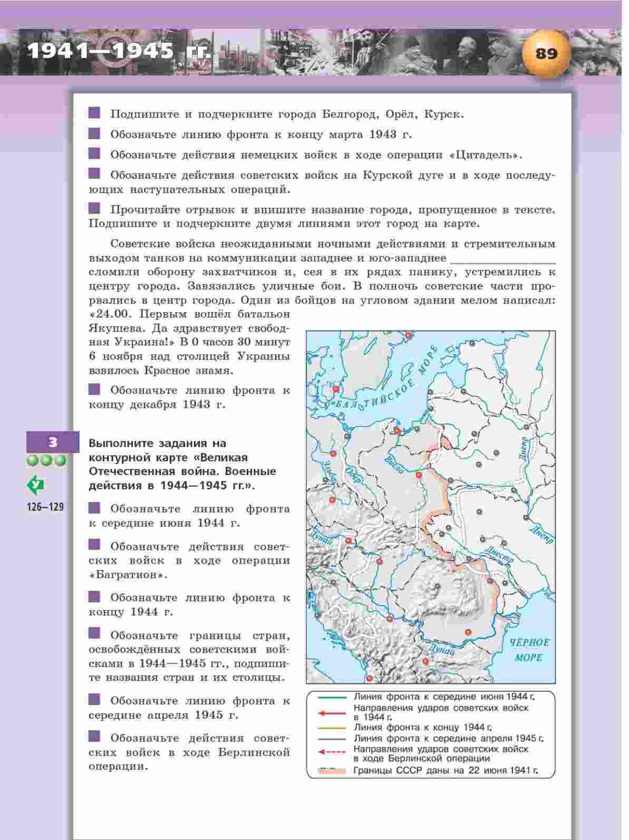This screenshot has height=840, width=629.
Task: Click the purple bullet before "Подпишите и подчеркните города"
Action: click(x=94, y=113)
